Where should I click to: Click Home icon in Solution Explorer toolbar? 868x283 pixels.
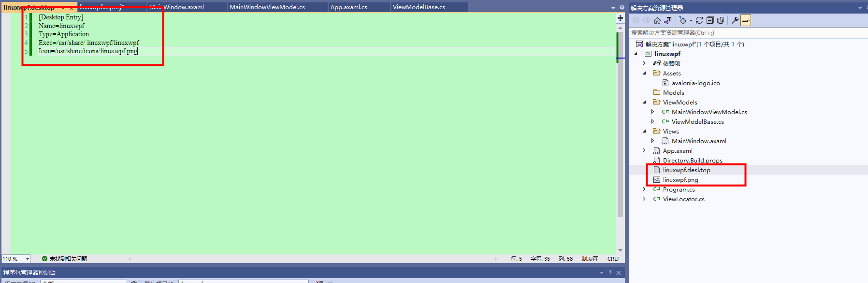coord(657,20)
